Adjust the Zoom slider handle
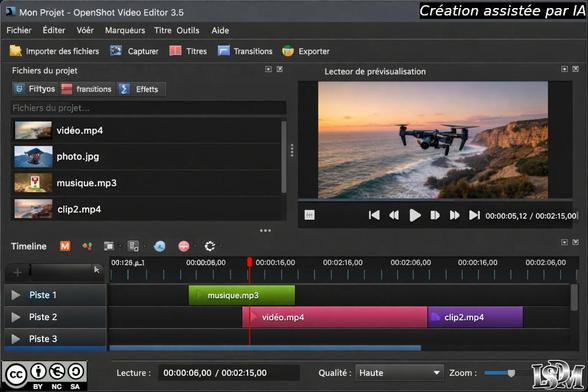Viewport: 588px width, 392px height. click(511, 373)
